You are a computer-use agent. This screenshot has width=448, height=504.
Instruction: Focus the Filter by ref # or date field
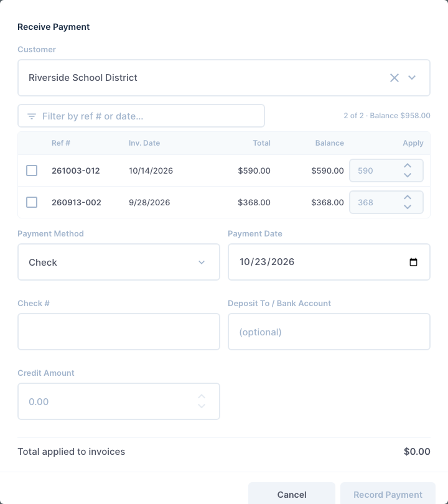[141, 116]
